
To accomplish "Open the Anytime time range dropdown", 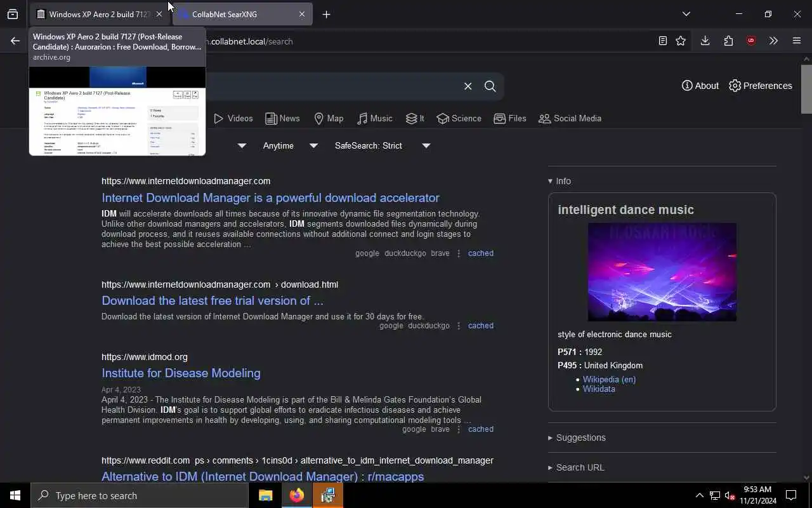I will click(x=289, y=145).
